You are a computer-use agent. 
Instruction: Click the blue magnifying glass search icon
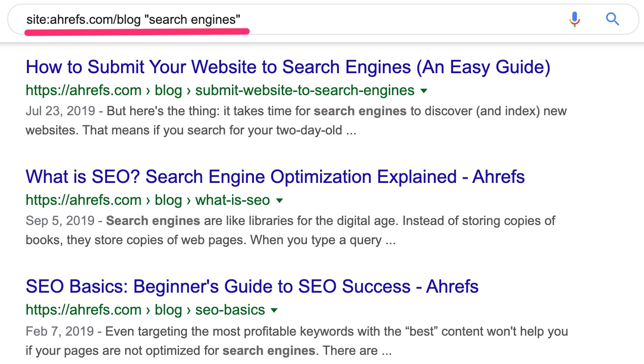(612, 19)
